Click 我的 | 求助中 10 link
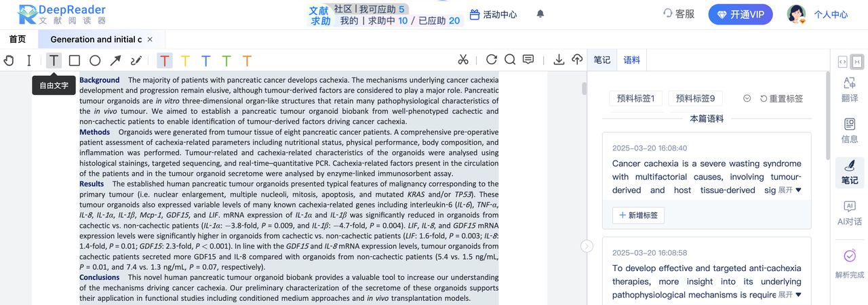The height and width of the screenshot is (305, 868). pyautogui.click(x=374, y=21)
